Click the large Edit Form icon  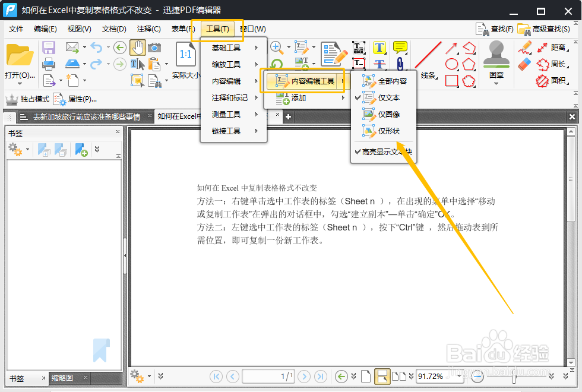(x=334, y=54)
